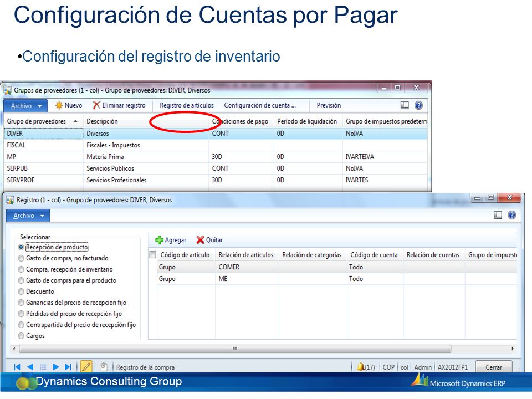
Task: Click Período de liquidación column header
Action: click(307, 121)
